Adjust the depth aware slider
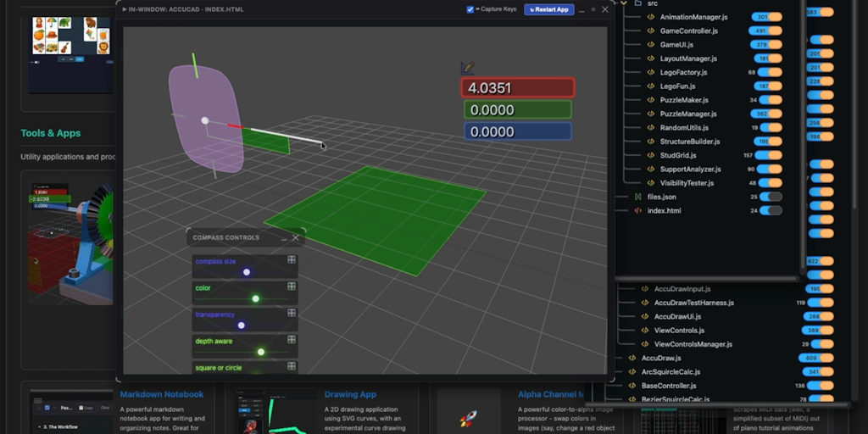The width and height of the screenshot is (868, 434). [242, 352]
